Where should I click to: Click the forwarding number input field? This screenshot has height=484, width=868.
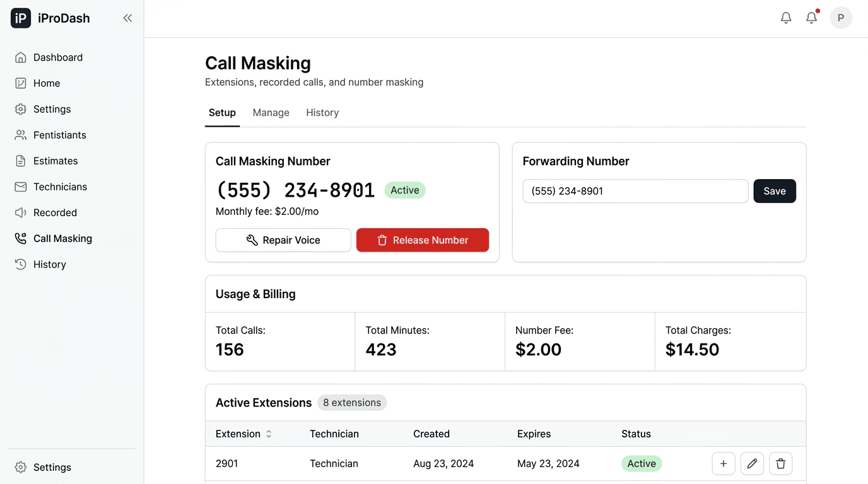(x=635, y=191)
